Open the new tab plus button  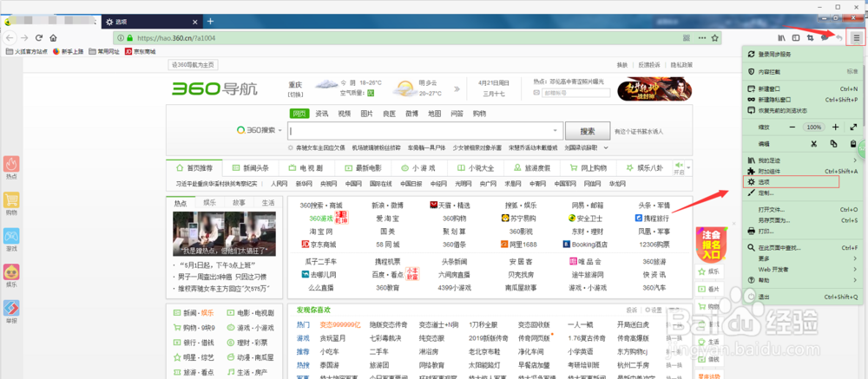[210, 21]
